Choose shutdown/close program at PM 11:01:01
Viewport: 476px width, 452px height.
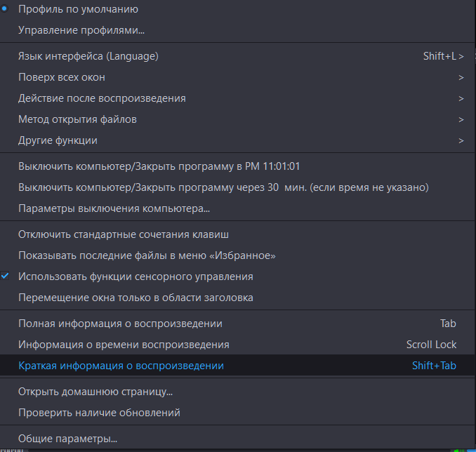[x=159, y=166]
